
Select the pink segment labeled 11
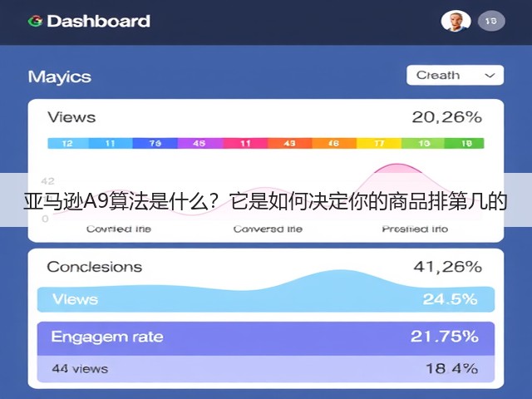245,143
